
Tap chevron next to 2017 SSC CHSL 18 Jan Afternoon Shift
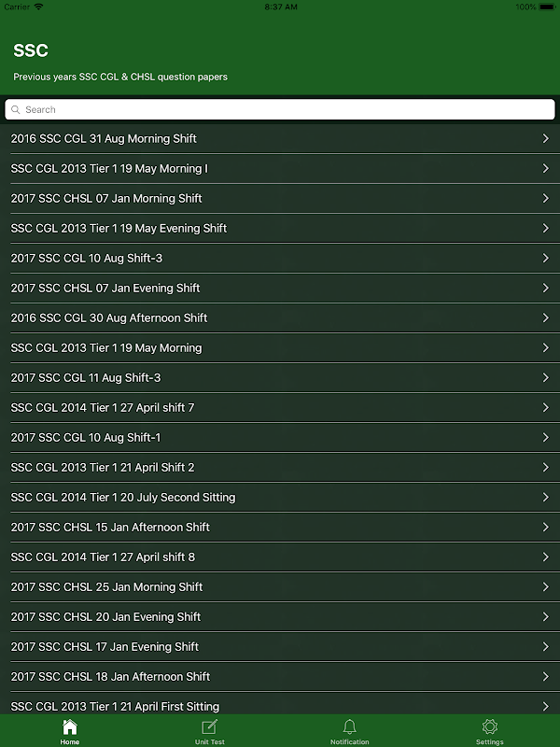click(545, 677)
